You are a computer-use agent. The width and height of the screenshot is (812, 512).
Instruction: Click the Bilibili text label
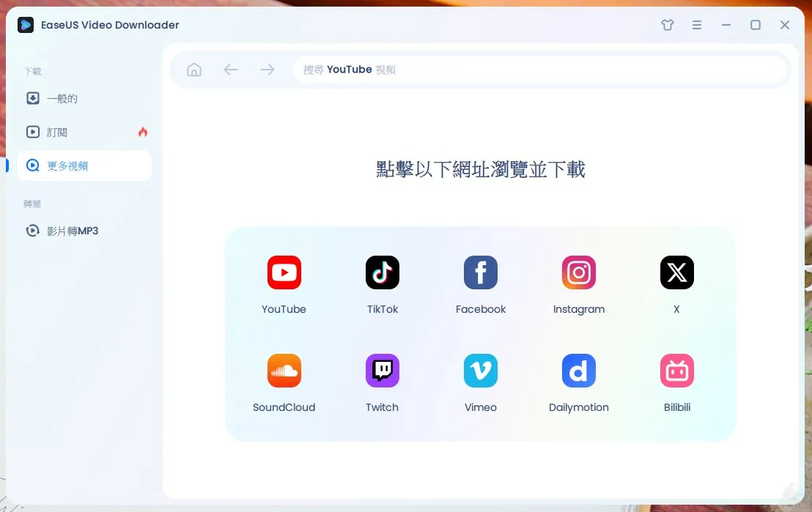pos(677,407)
